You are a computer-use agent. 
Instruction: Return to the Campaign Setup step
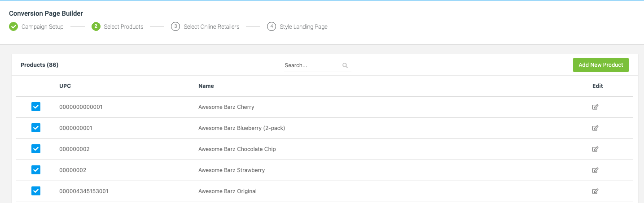pos(43,27)
